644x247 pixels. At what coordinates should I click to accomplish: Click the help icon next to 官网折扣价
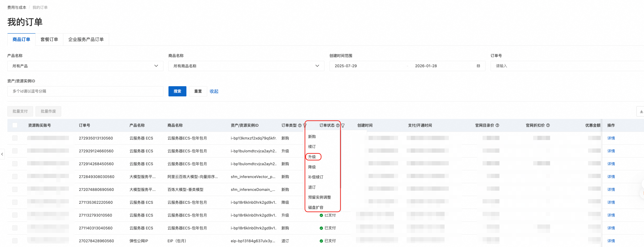548,125
